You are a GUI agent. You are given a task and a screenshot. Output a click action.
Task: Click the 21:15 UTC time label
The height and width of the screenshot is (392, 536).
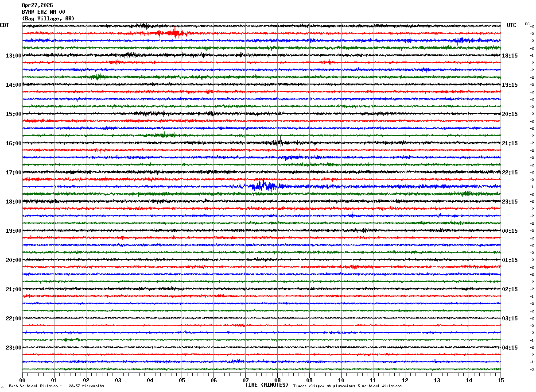[x=510, y=143]
